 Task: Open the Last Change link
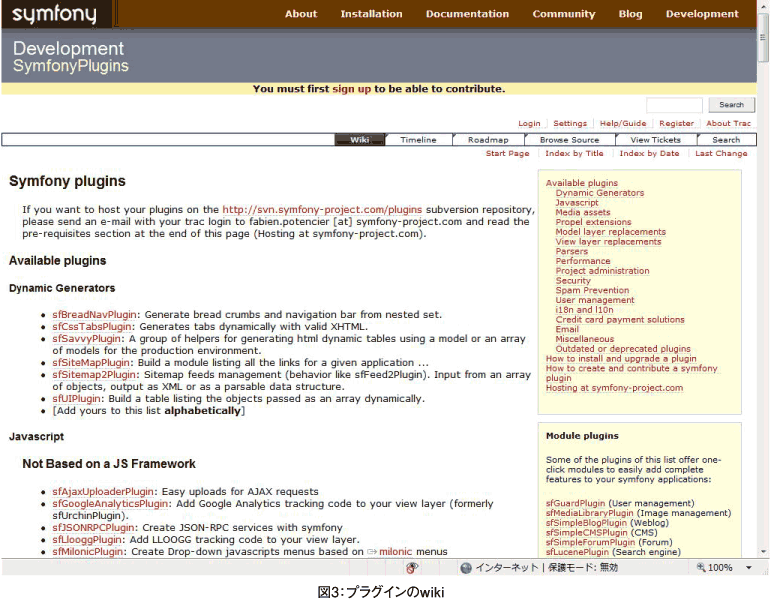[x=721, y=153]
